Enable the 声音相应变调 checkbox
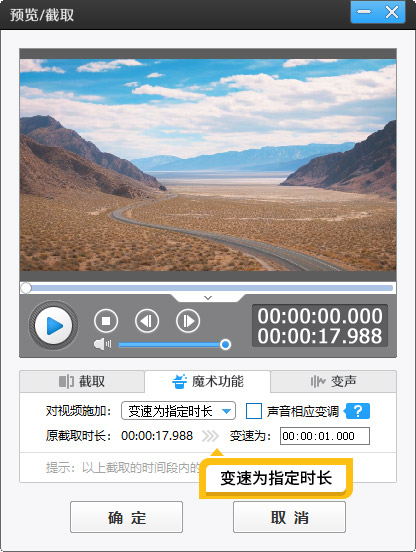Viewport: 416px width, 552px height. [254, 411]
